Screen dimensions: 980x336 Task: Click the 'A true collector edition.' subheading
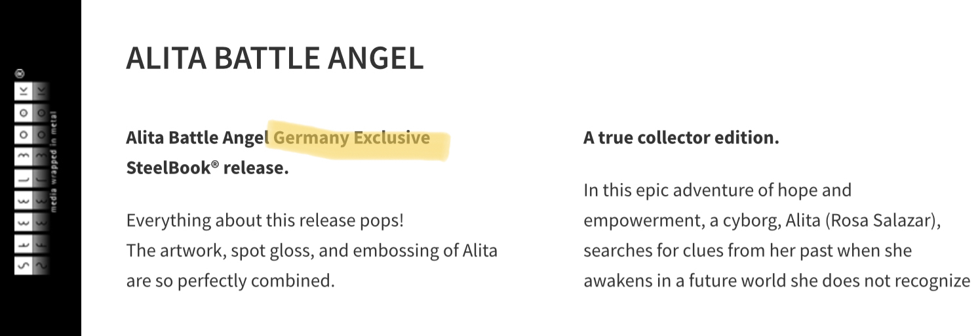(680, 138)
